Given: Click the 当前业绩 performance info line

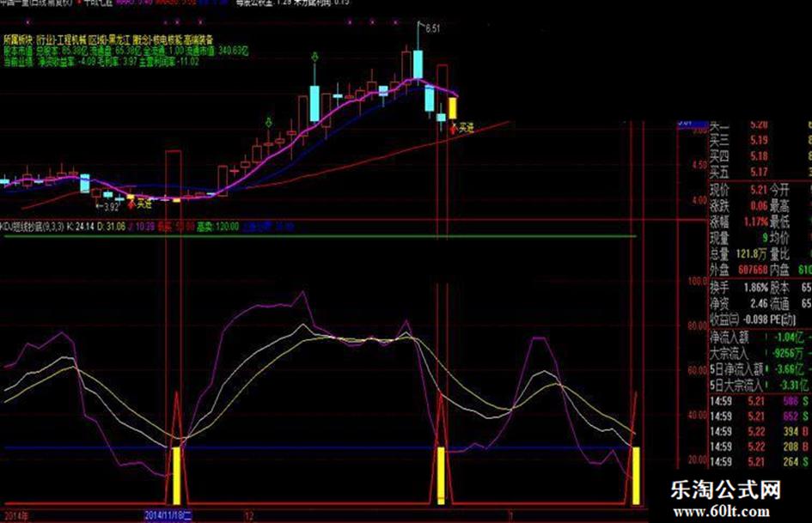Looking at the screenshot, I should tap(101, 62).
